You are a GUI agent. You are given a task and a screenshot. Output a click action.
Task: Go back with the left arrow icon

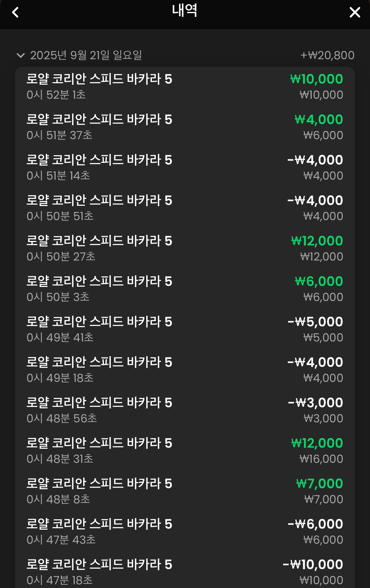pos(15,13)
